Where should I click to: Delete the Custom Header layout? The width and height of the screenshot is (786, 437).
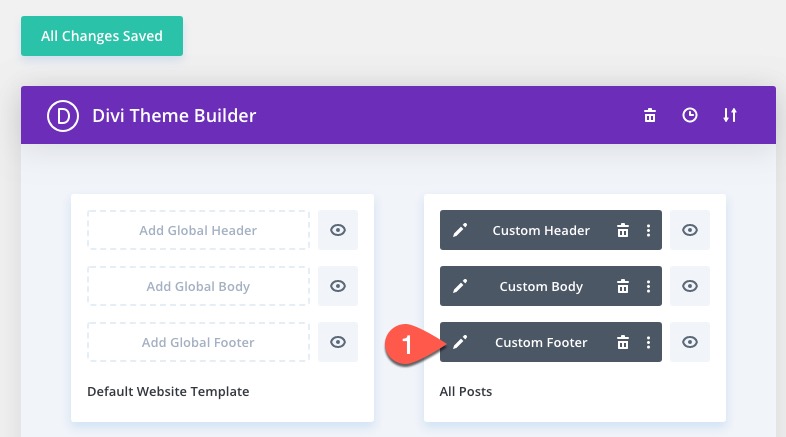(623, 230)
